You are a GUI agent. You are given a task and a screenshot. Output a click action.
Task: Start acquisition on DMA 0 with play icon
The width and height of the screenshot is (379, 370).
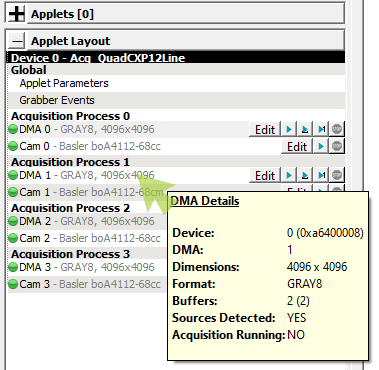289,129
